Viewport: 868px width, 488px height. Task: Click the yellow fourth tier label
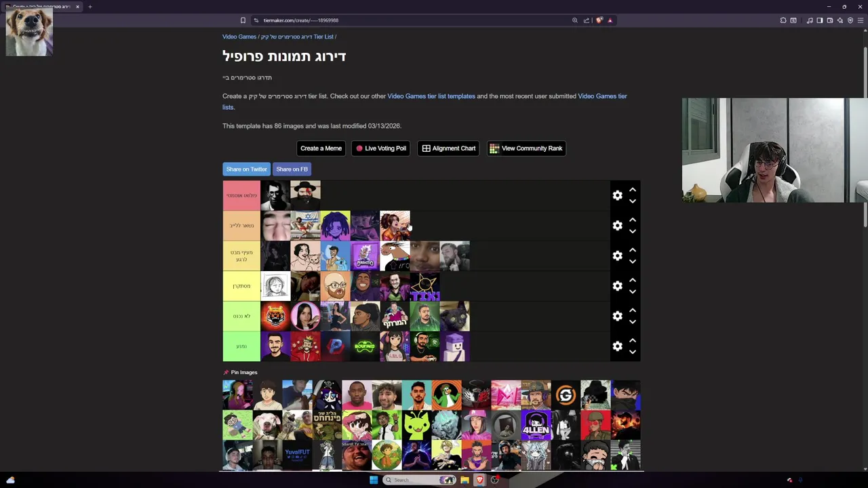click(241, 286)
